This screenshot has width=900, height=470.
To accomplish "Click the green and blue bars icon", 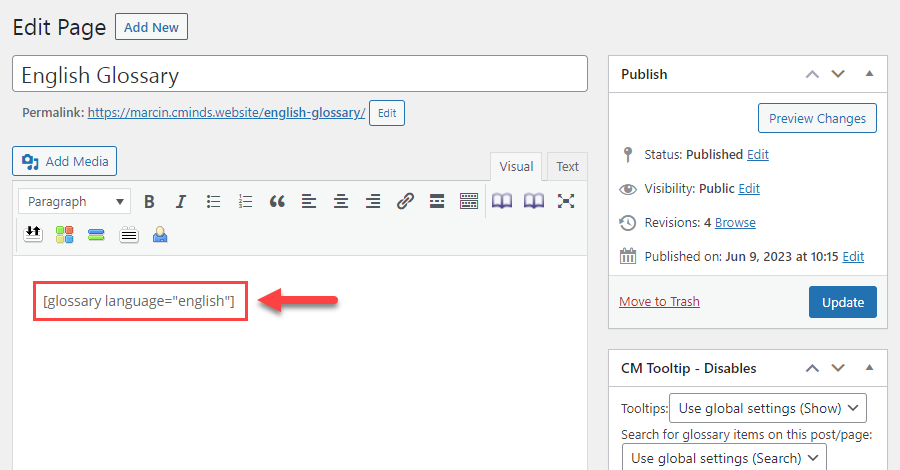I will [x=96, y=235].
